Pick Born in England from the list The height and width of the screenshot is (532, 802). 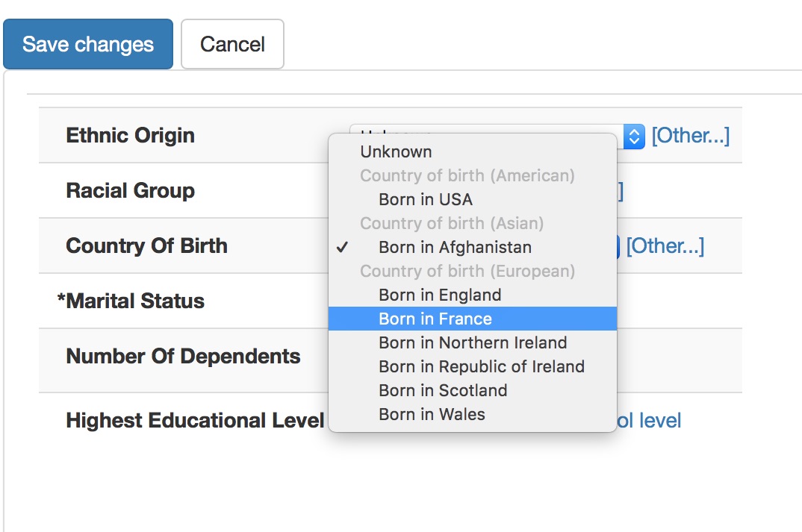coord(440,295)
